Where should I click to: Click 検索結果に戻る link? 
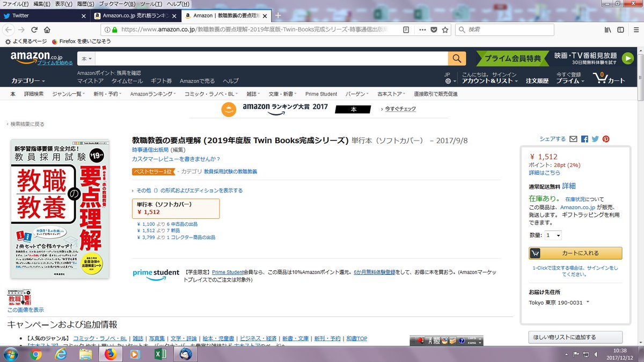click(x=27, y=124)
